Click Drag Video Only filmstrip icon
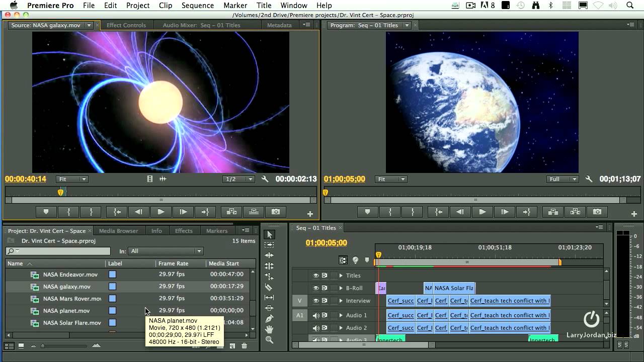The width and height of the screenshot is (644, 362). pos(149,179)
